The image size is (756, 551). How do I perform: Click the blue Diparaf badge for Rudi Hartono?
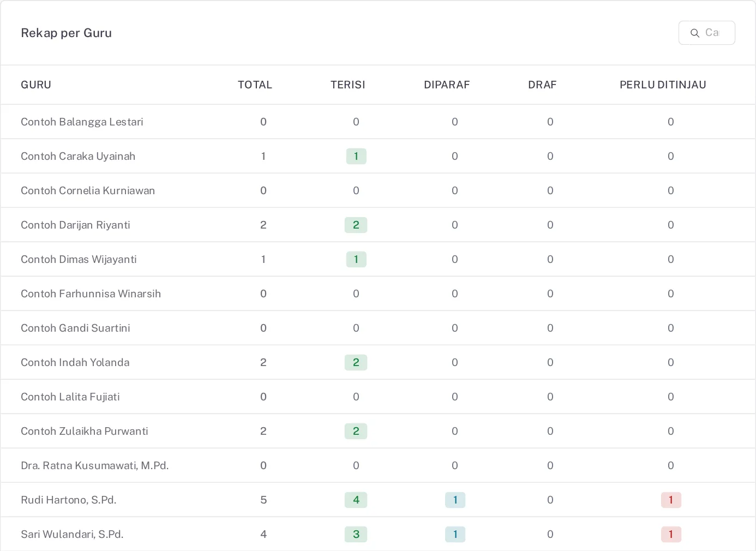(x=455, y=500)
